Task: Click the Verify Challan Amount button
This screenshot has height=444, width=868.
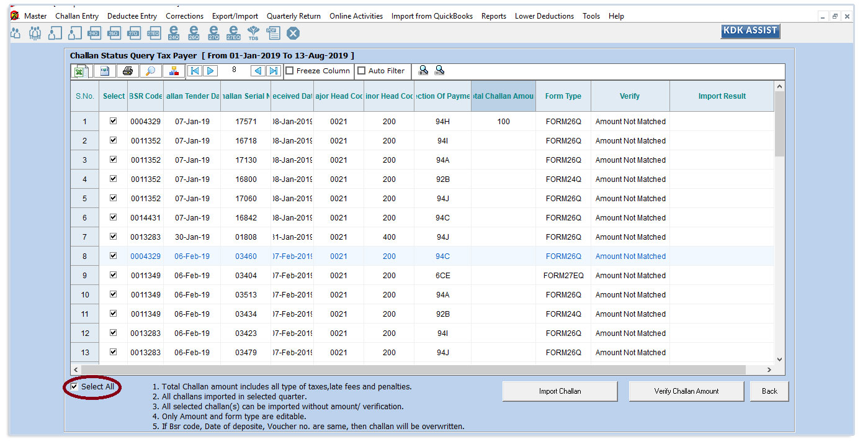Action: coord(686,391)
